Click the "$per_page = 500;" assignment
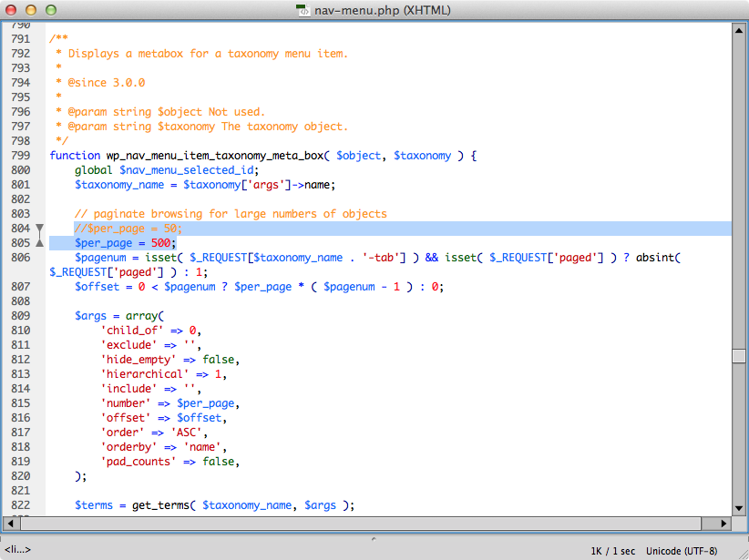This screenshot has height=560, width=749. pyautogui.click(x=126, y=243)
